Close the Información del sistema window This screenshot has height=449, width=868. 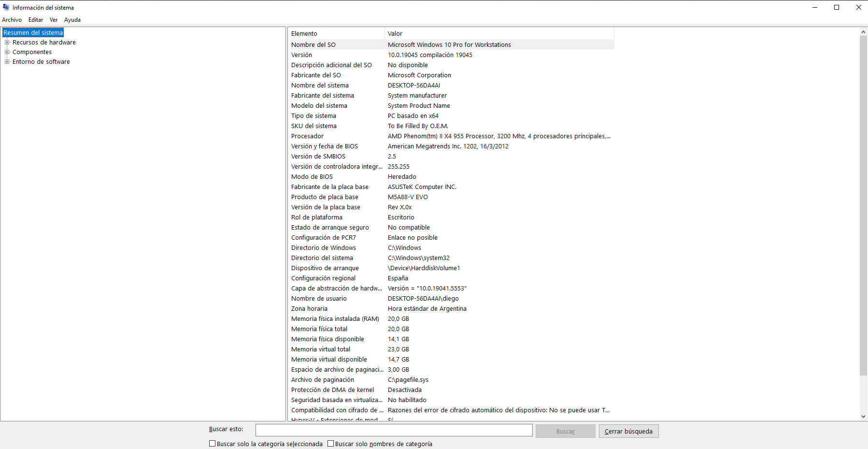[858, 7]
